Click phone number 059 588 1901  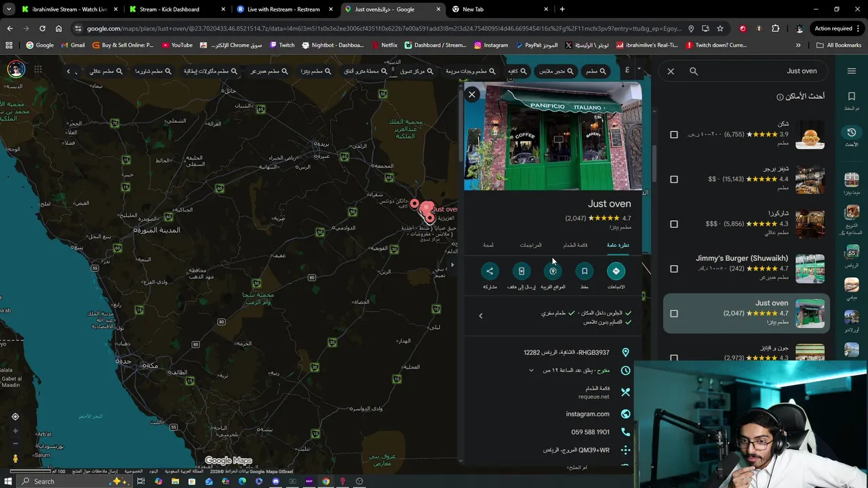pos(590,432)
